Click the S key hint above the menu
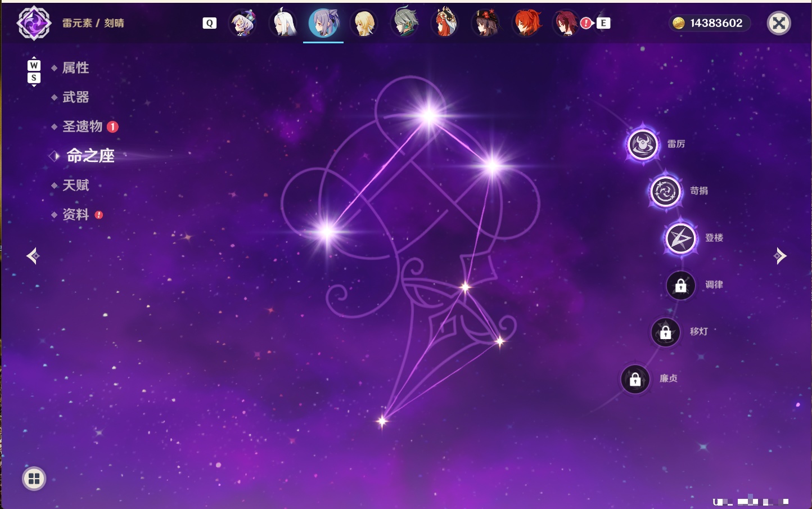The image size is (812, 509). point(34,78)
